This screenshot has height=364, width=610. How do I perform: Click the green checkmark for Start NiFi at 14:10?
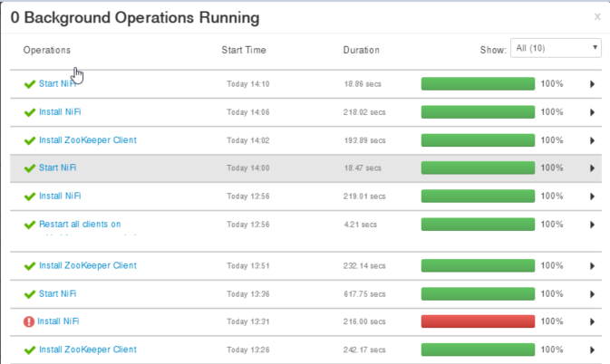pyautogui.click(x=30, y=84)
